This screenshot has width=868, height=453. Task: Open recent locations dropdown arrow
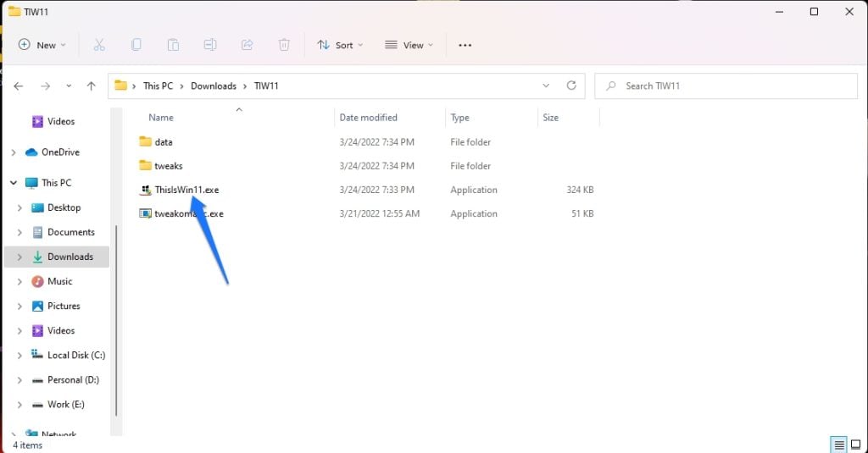69,86
